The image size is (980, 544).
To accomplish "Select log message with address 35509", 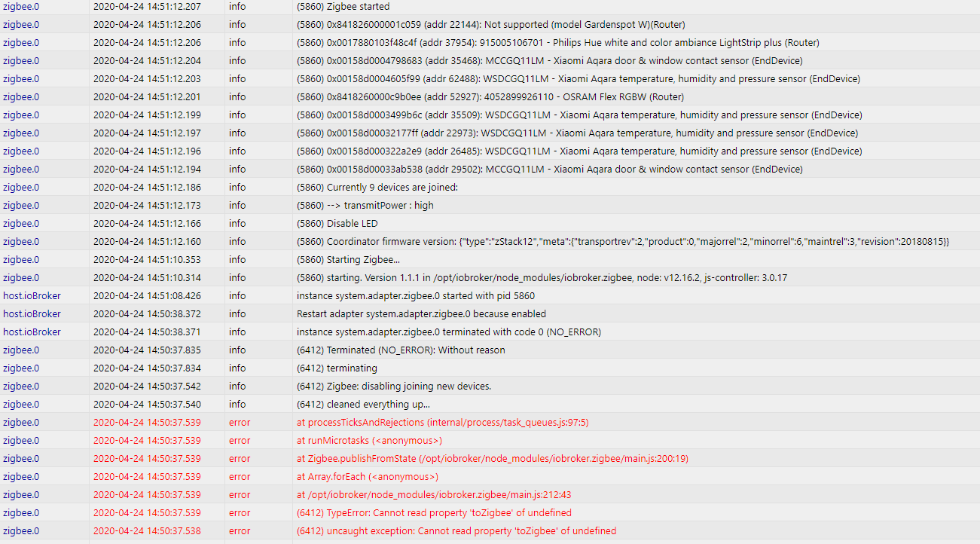I will click(579, 115).
